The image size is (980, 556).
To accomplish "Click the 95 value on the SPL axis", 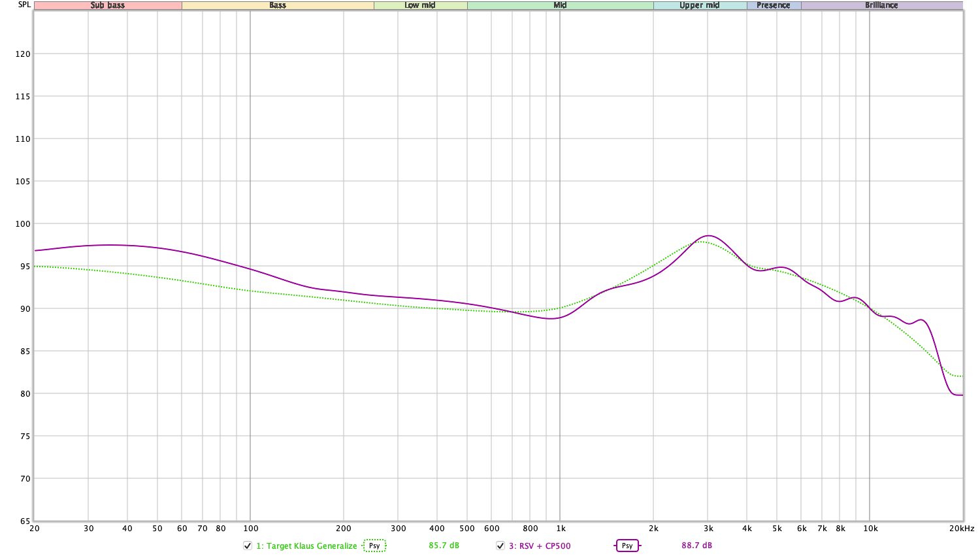I will pos(25,267).
